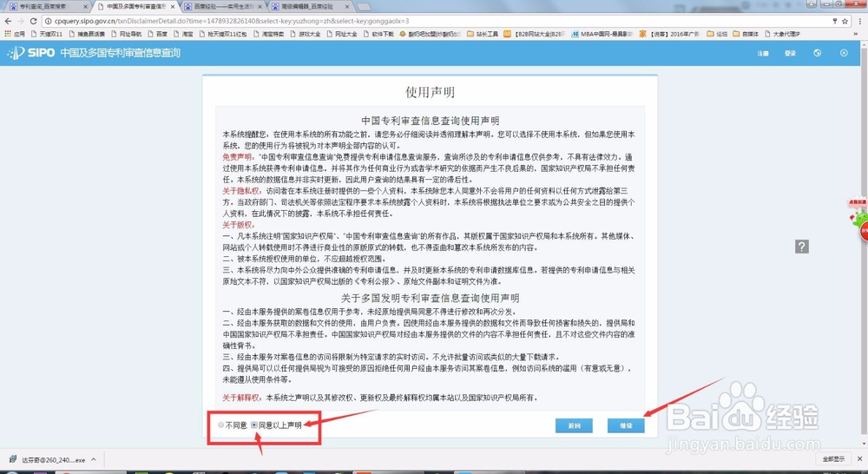Open the 捕鱼赢话费 bookmark
The width and height of the screenshot is (868, 474).
pos(87,34)
